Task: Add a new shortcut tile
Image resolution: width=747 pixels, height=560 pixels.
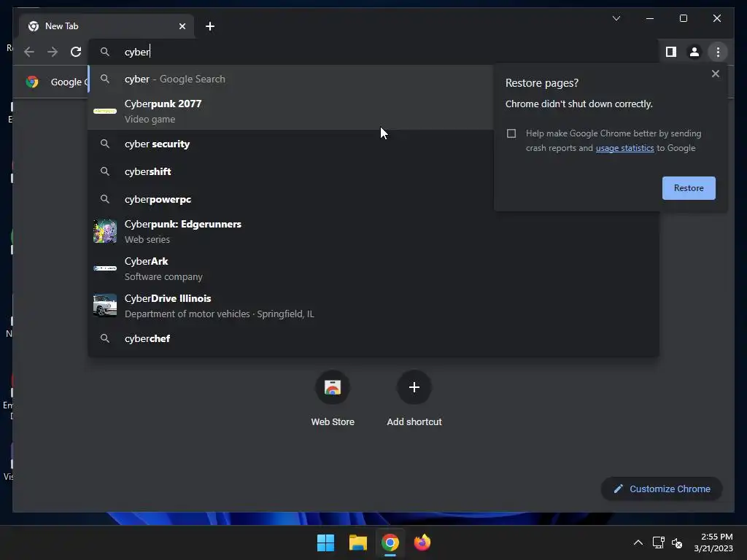Action: click(414, 398)
